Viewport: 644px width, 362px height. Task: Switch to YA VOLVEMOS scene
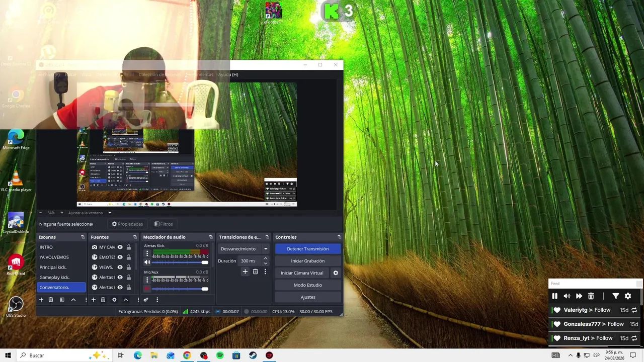click(62, 257)
